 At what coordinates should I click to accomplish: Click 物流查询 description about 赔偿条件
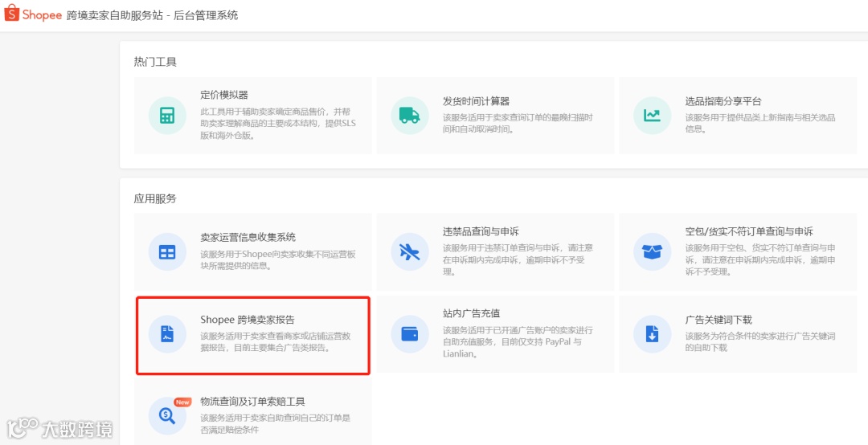(275, 423)
